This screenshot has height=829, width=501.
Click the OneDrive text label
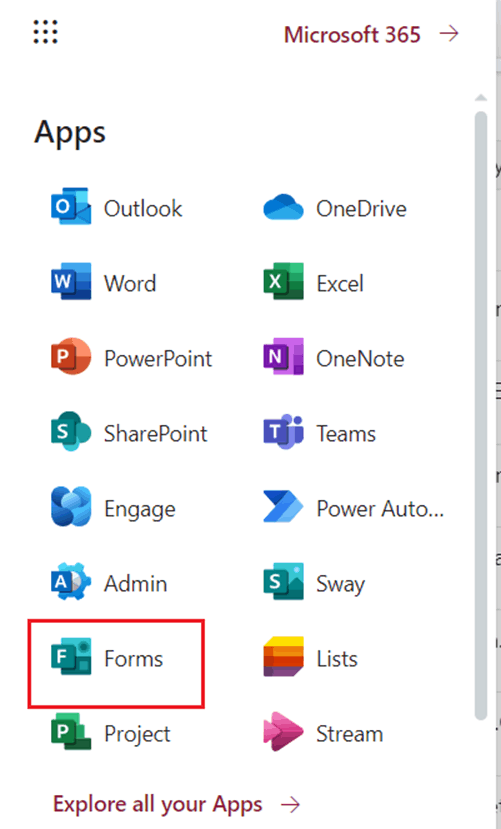click(x=361, y=208)
